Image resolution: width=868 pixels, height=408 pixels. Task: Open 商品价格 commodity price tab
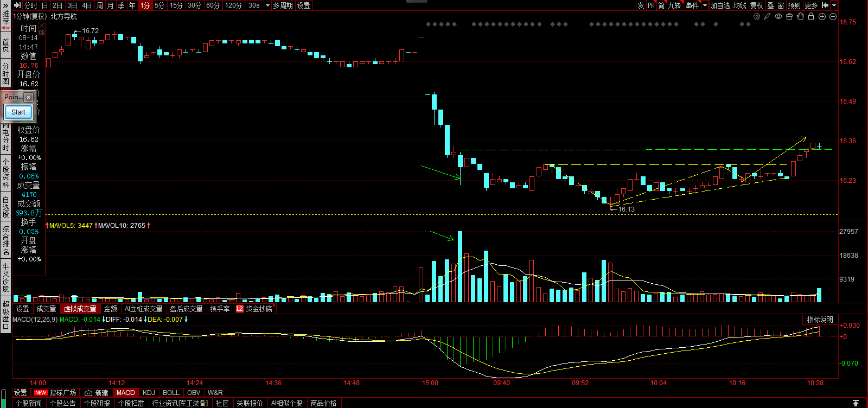coord(323,403)
